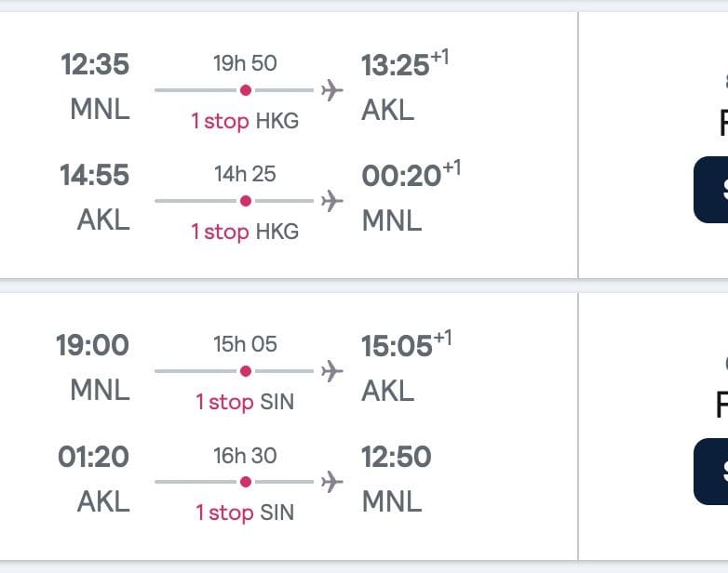Click the '1 stop HKG' label under 14h 25
This screenshot has width=728, height=573.
point(245,232)
